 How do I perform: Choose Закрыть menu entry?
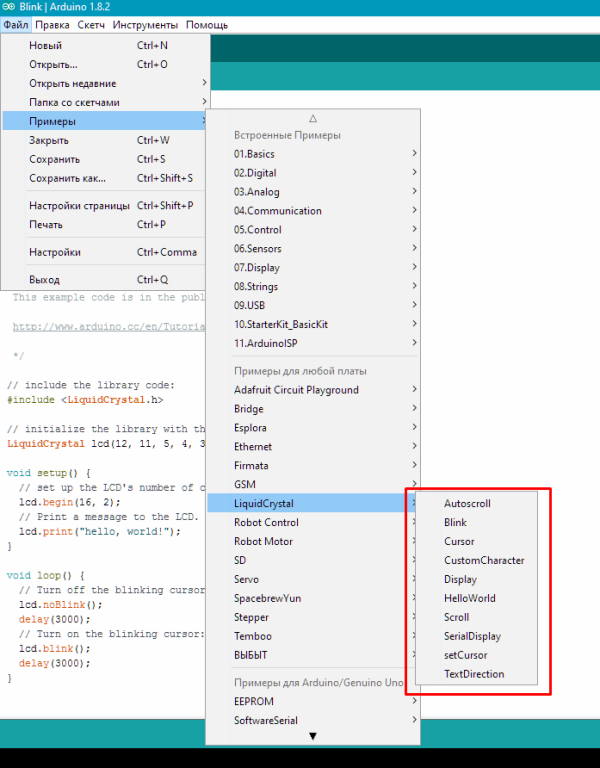coord(106,140)
